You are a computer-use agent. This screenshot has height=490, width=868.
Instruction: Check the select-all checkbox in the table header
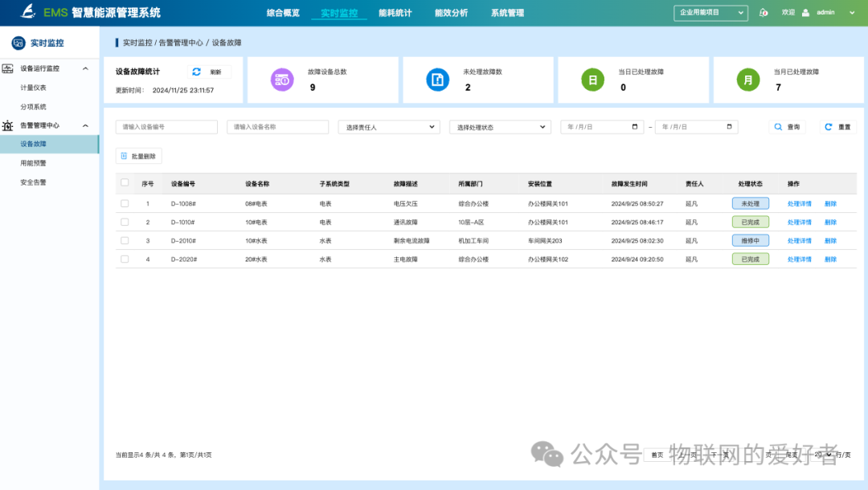click(x=125, y=182)
